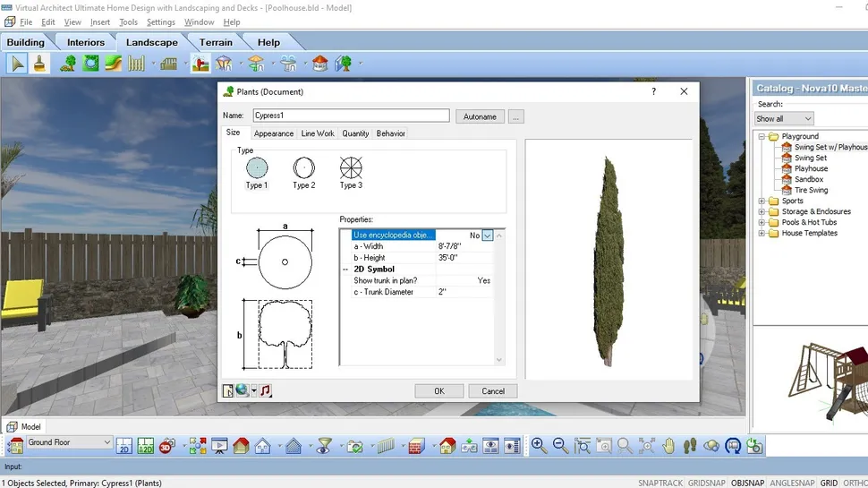The image size is (868, 488).
Task: Select the arrow pointer tool in toolbar
Action: tap(17, 64)
